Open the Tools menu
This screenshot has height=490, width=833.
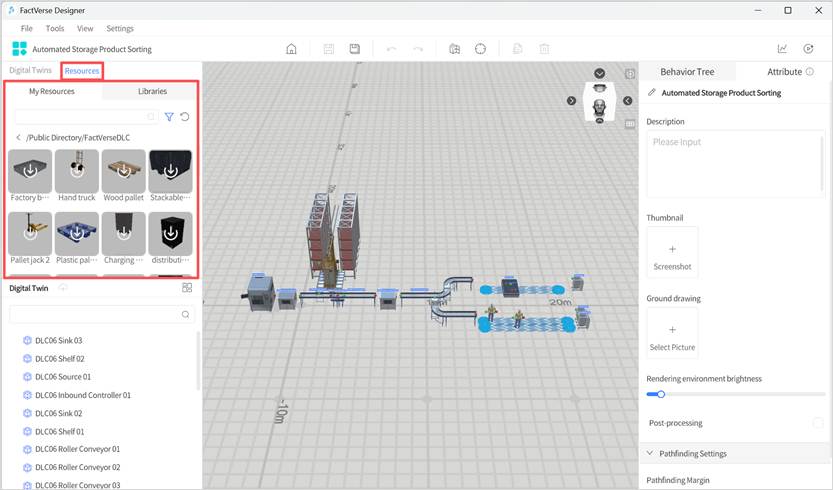(x=55, y=28)
